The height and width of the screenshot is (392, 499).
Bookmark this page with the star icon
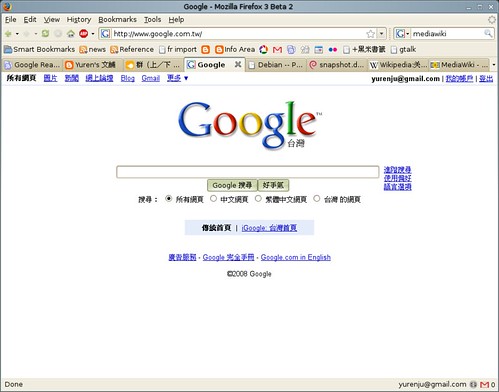[370, 34]
